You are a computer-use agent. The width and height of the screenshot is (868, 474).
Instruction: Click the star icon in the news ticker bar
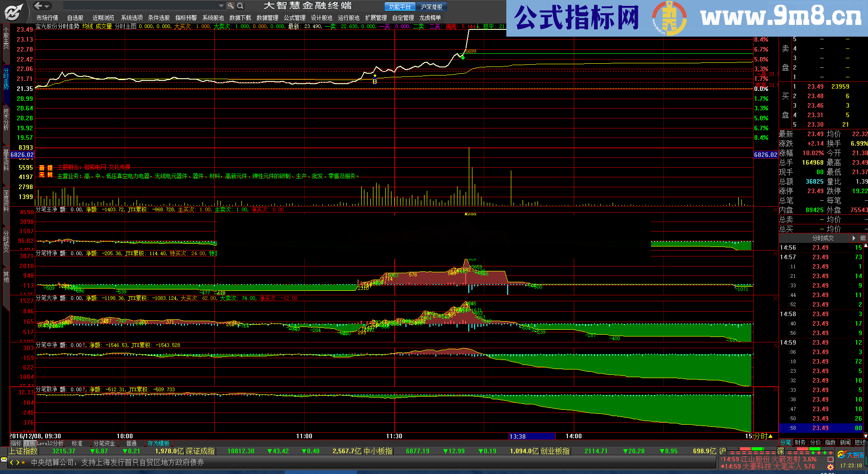[23, 463]
